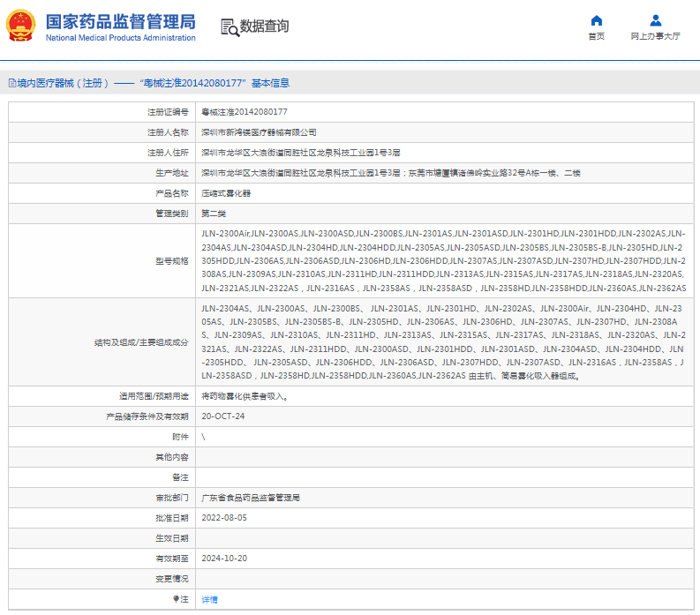Image resolution: width=700 pixels, height=615 pixels.
Task: Open the 首页 menu item
Action: point(596,36)
